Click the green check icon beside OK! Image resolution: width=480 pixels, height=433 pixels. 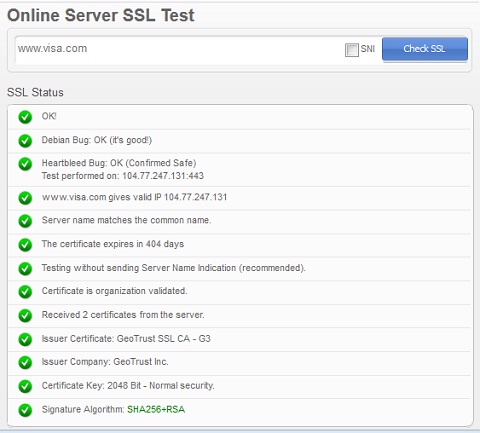coord(25,117)
